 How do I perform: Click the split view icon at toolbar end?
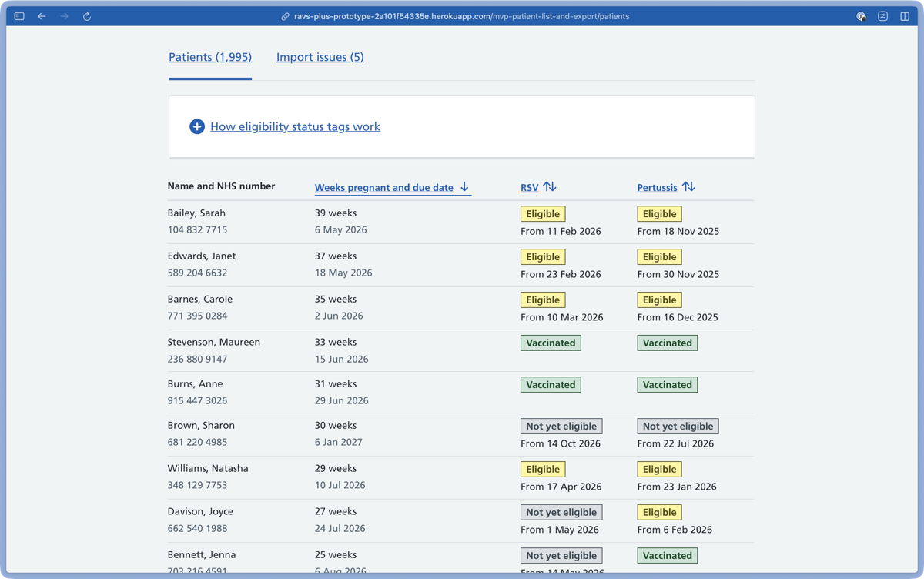[905, 16]
